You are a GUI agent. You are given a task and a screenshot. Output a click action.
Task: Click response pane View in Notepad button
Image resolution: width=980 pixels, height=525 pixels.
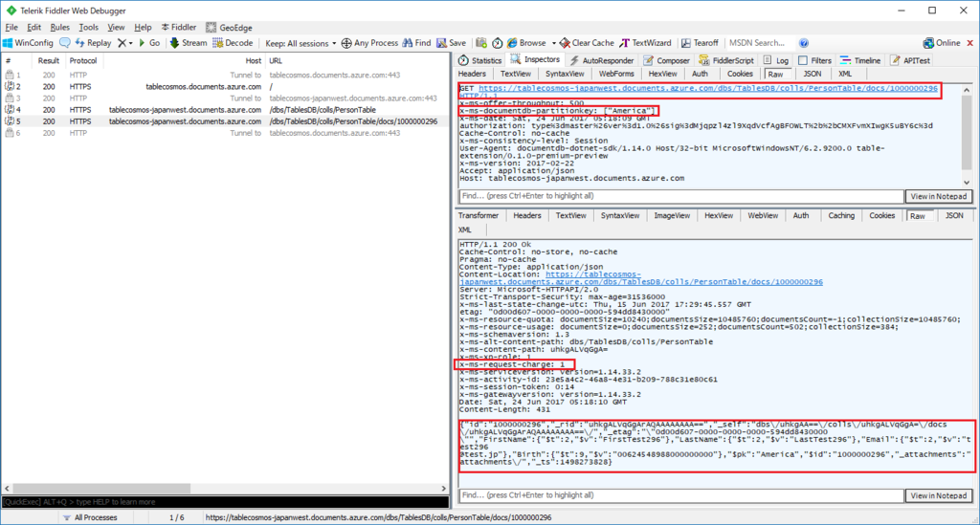939,495
